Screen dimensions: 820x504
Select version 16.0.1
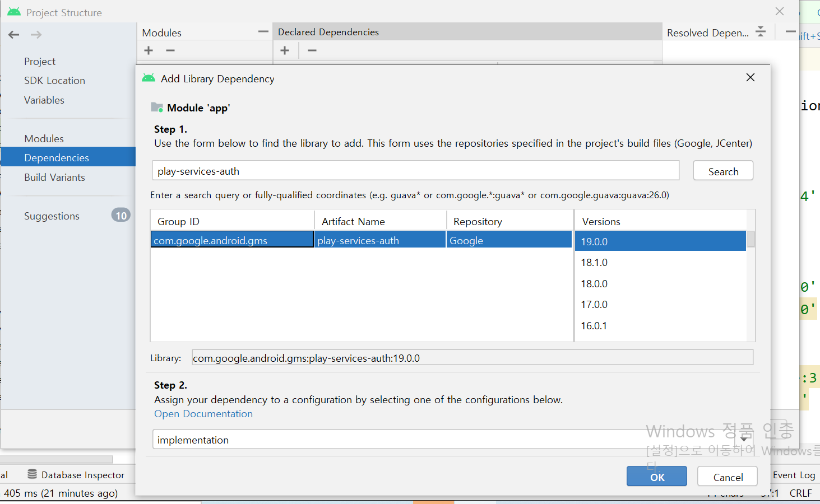click(x=660, y=326)
